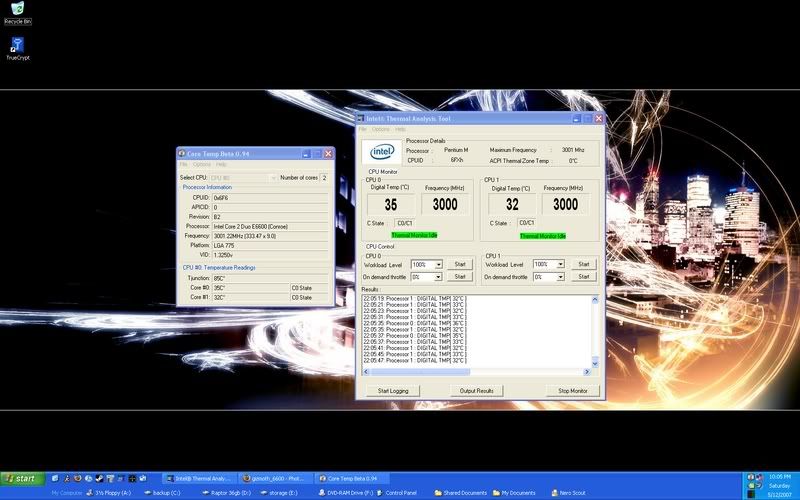
Task: Open the TrueCrypt desktop icon
Action: coord(17,46)
